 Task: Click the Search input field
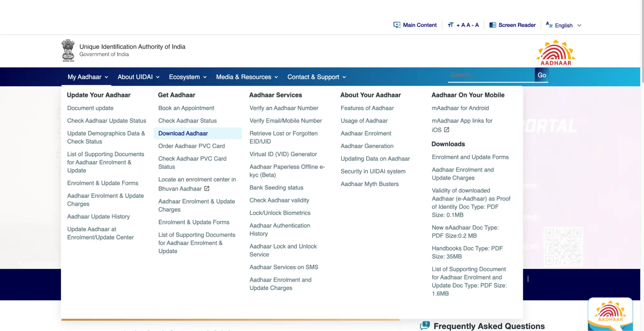[x=491, y=75]
